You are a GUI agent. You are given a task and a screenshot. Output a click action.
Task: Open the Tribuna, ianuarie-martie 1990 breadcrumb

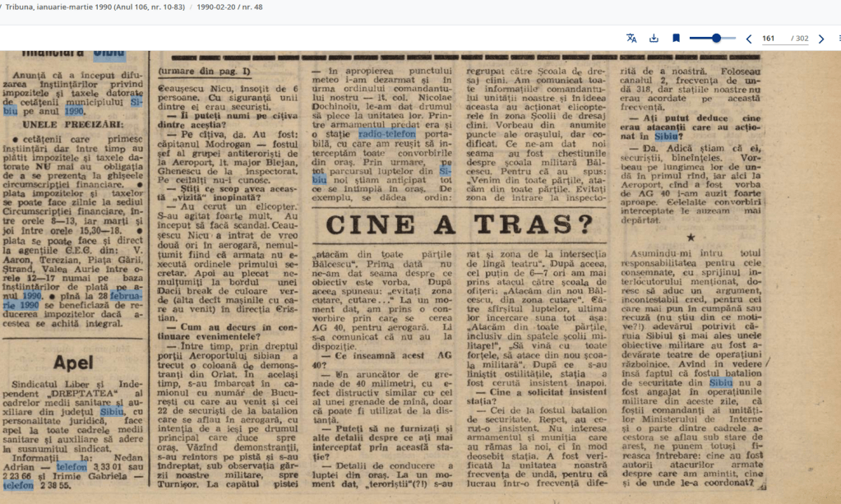point(93,7)
